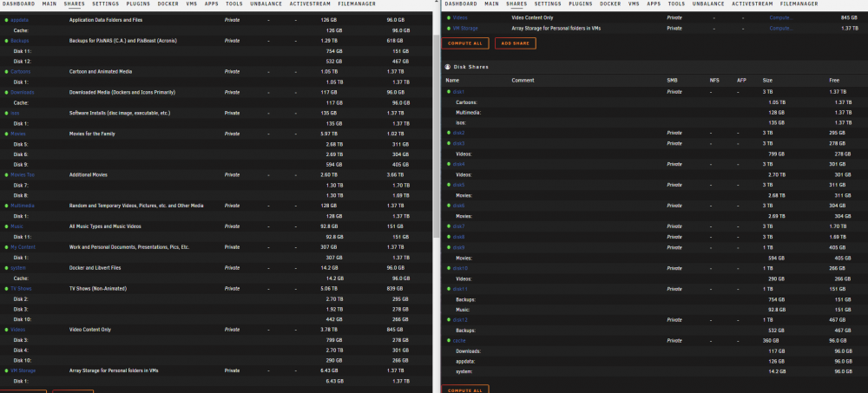Viewport: 868px width, 393px height.
Task: Open FileManager tab in right window
Action: point(799,3)
